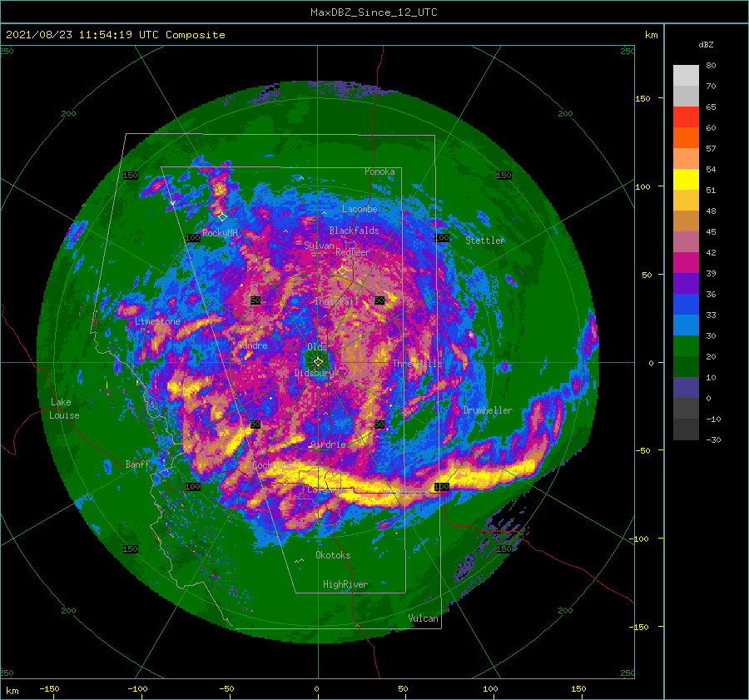Click the Banff label
Image resolution: width=749 pixels, height=700 pixels.
137,464
